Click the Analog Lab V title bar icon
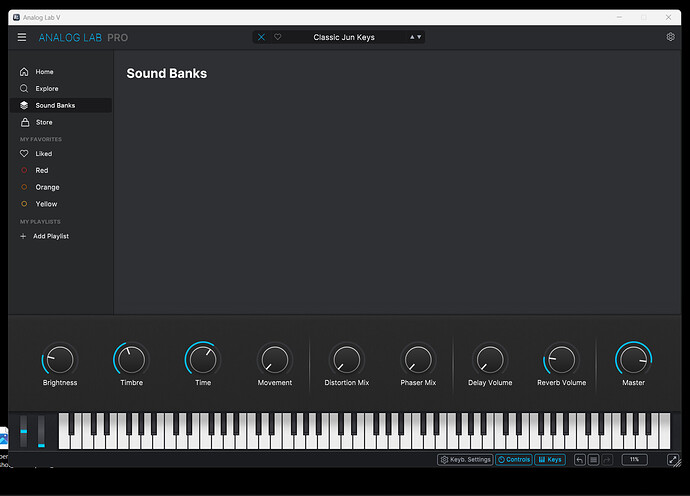This screenshot has height=496, width=690. point(16,17)
